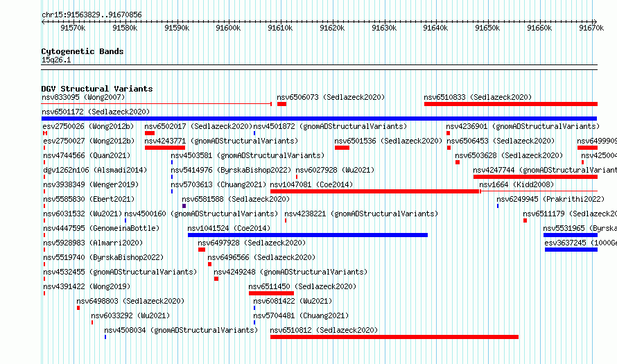The width and height of the screenshot is (617, 364).
Task: Select the nsv5704481 (Chuang2021) label
Action: (x=301, y=315)
